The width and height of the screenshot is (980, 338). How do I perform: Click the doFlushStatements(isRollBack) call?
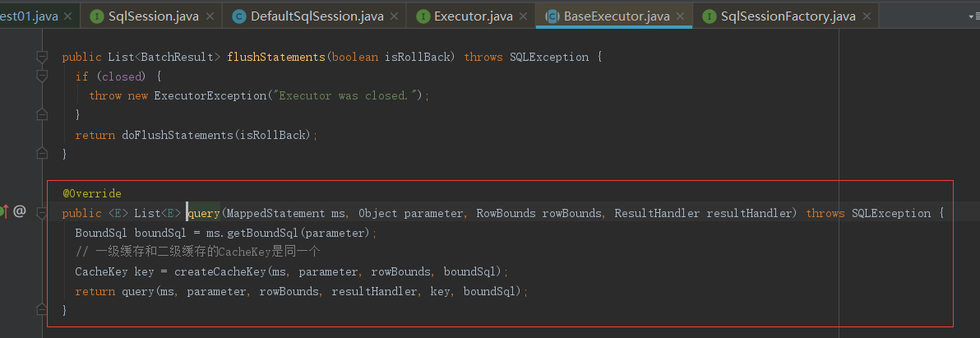[216, 135]
